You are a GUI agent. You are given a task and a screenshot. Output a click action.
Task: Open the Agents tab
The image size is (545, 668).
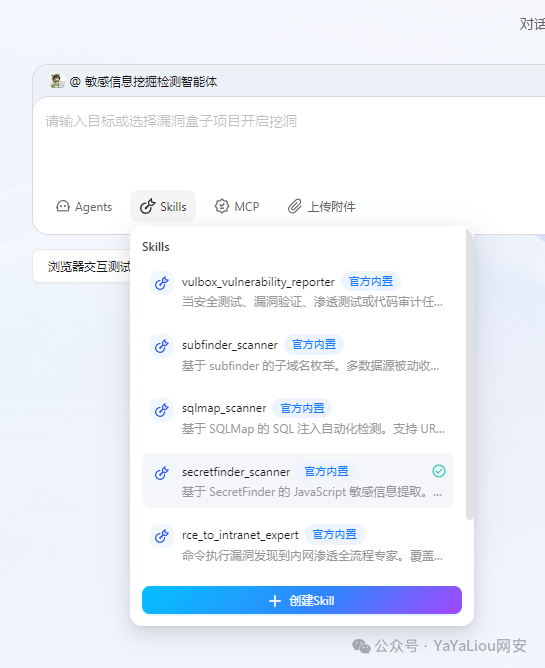84,207
